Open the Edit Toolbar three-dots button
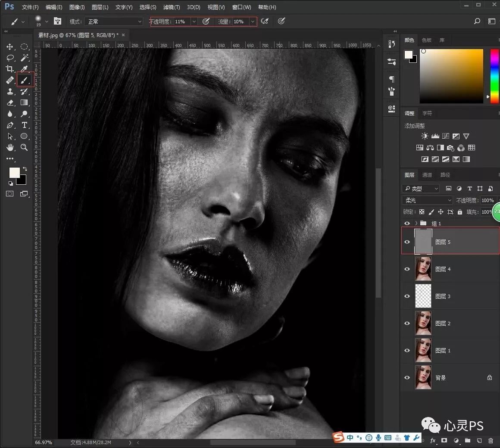500x448 pixels. (x=10, y=159)
